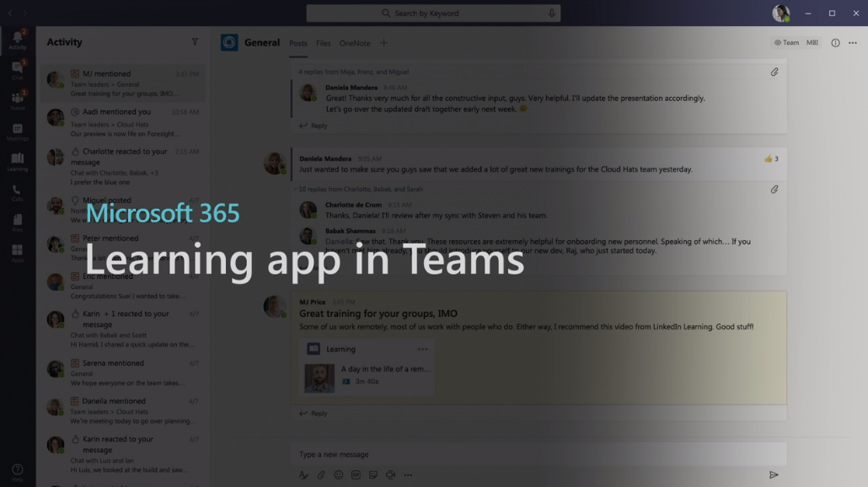The image size is (868, 487).
Task: Open the user profile picture menu
Action: point(781,13)
